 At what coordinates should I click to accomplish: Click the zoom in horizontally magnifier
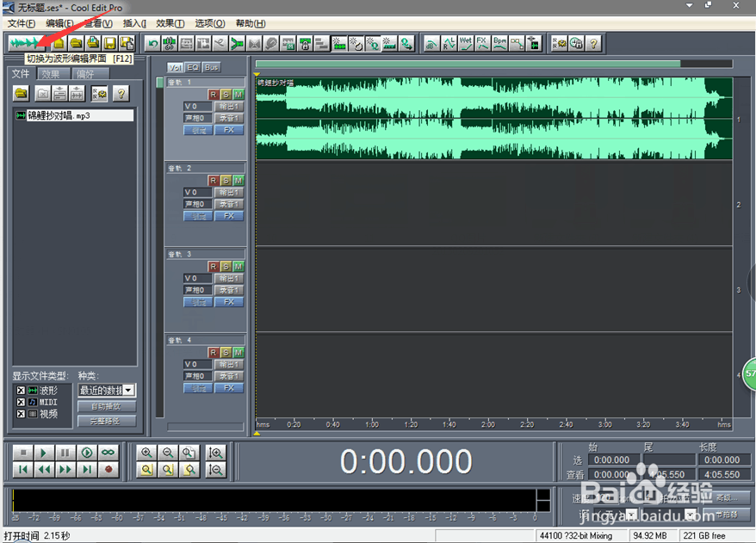146,453
